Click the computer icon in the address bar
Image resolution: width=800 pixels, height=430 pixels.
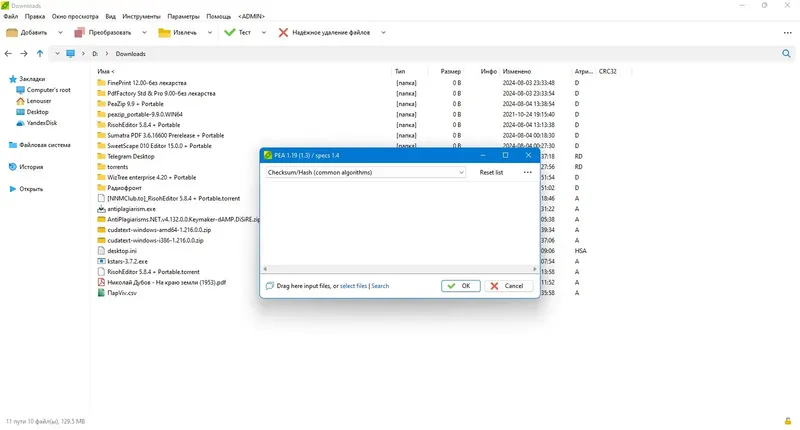(x=70, y=54)
